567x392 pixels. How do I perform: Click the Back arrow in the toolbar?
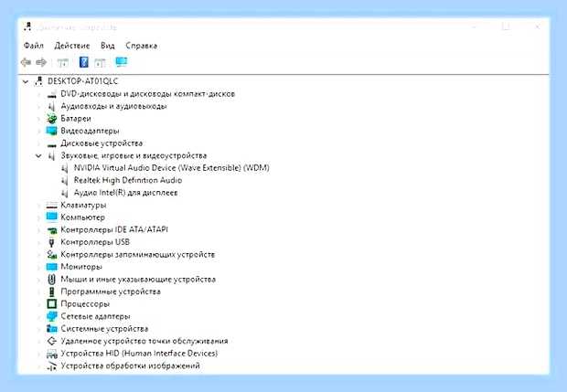[26, 62]
